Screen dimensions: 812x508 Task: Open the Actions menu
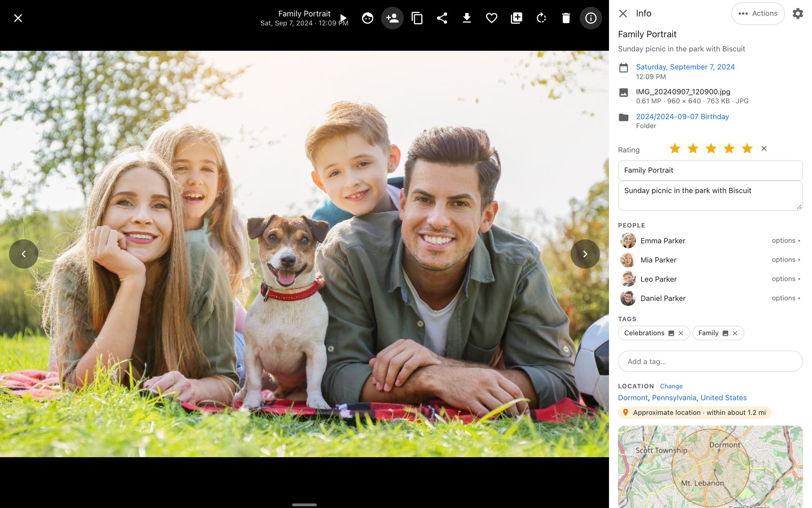pos(758,14)
